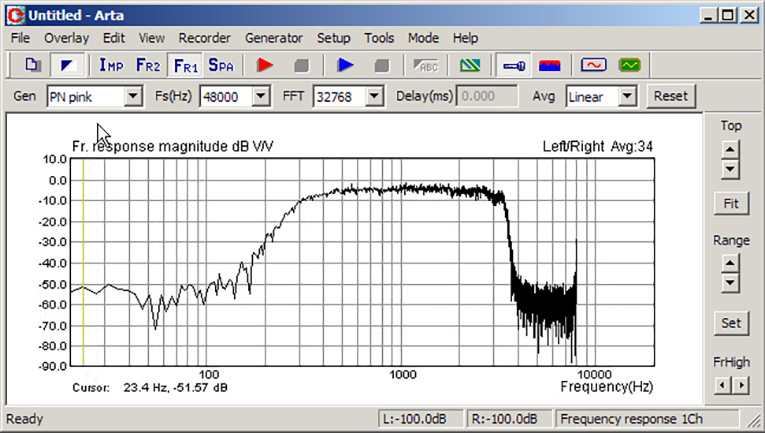Start recording with the red play arrow
Viewport: 765px width, 433px height.
[265, 65]
